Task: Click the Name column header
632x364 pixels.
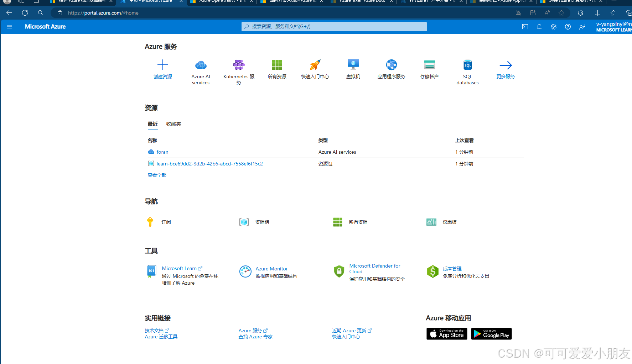Action: tap(152, 141)
